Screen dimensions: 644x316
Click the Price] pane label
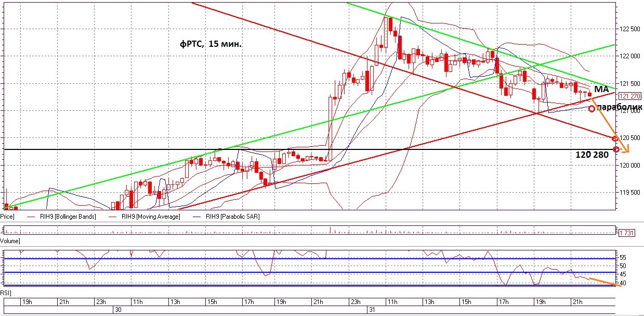[7, 216]
